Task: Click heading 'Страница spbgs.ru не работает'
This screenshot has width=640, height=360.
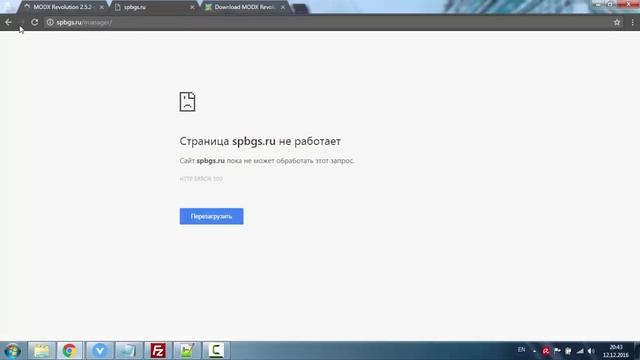Action: (x=260, y=141)
